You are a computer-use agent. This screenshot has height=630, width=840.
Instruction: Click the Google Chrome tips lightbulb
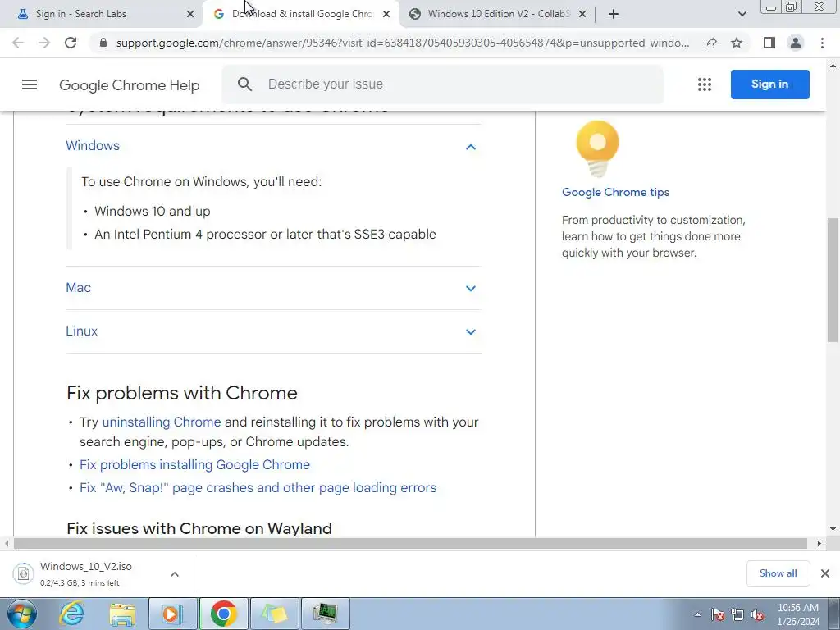pyautogui.click(x=597, y=148)
